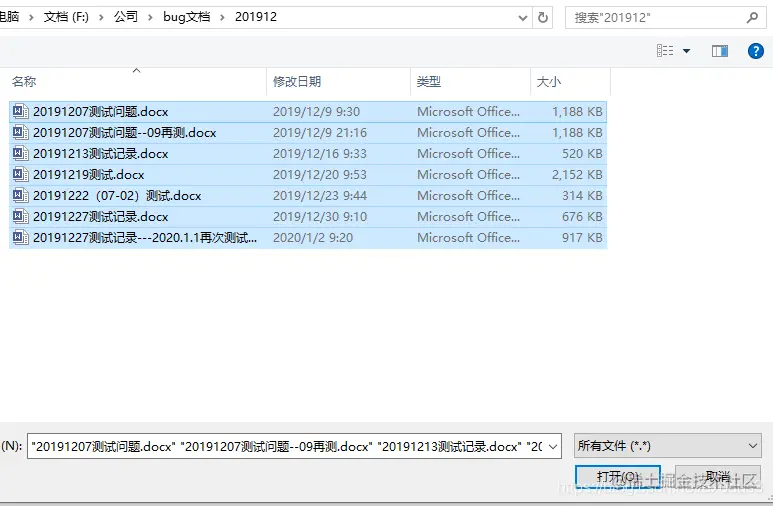Expand the chevron after 公司 breadcrumb
The width and height of the screenshot is (773, 506).
coord(150,18)
